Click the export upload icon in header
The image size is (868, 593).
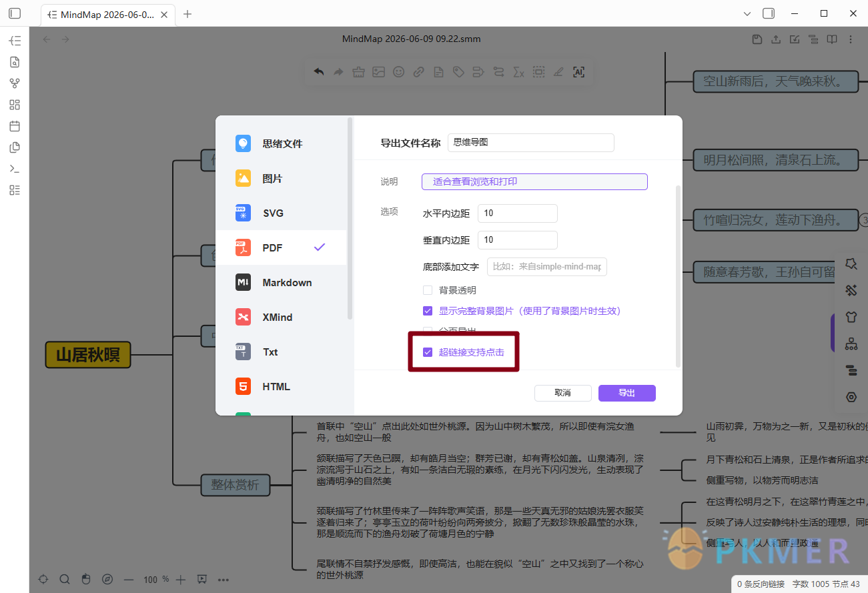tap(776, 39)
